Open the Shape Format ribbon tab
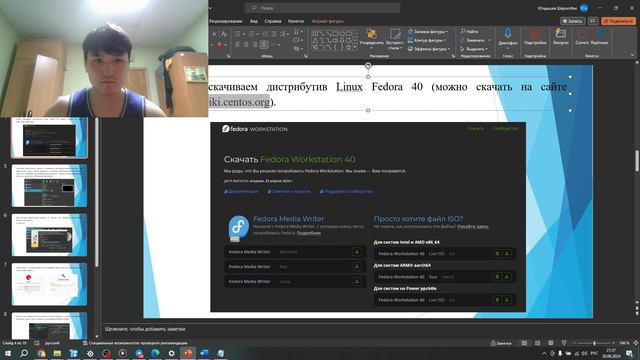This screenshot has width=640, height=360. point(327,21)
